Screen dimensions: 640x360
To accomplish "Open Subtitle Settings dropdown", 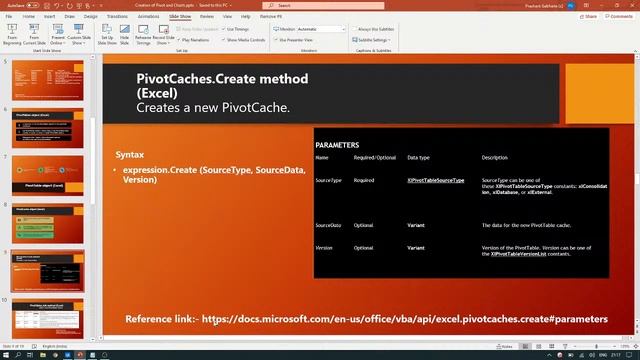I will point(371,40).
